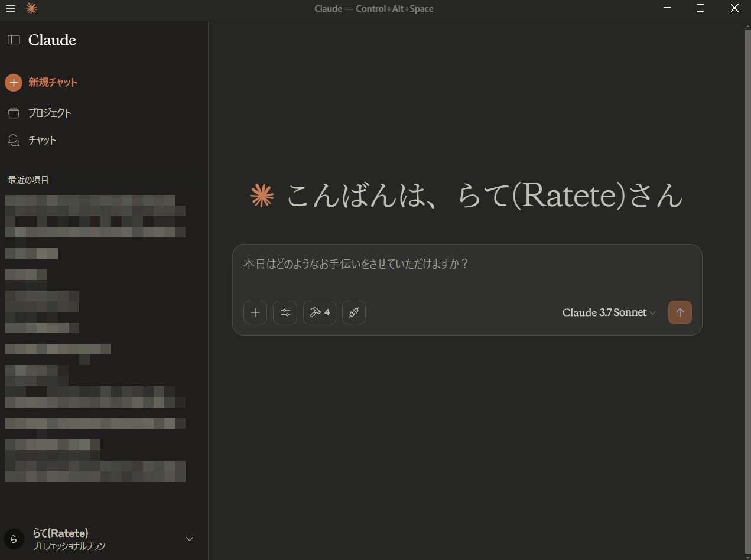
Task: Click the round ら profile avatar
Action: [x=14, y=539]
